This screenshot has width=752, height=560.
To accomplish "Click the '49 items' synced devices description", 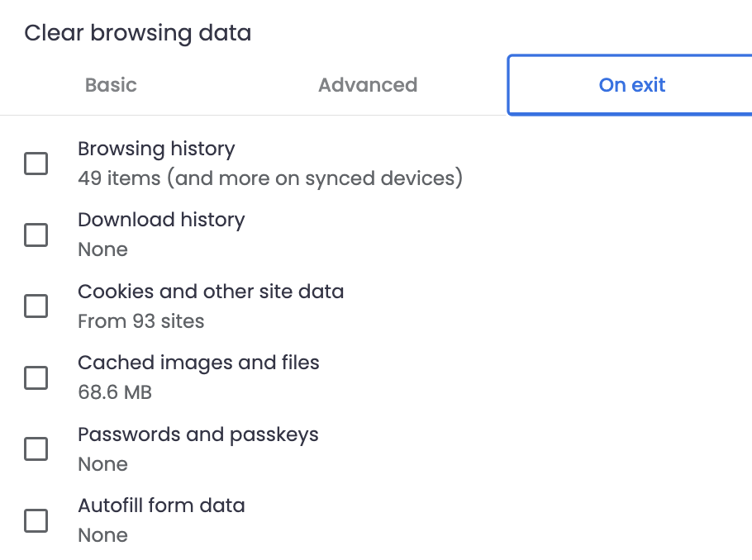I will pyautogui.click(x=269, y=178).
